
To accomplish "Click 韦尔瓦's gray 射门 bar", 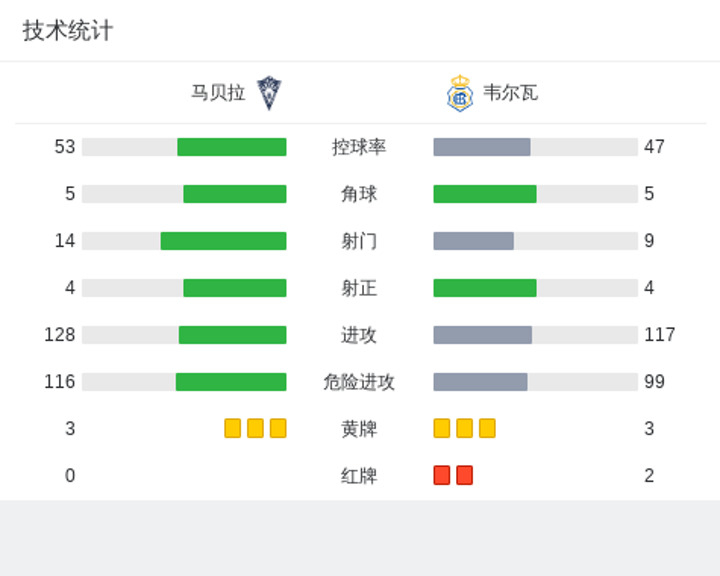I will pyautogui.click(x=473, y=241).
